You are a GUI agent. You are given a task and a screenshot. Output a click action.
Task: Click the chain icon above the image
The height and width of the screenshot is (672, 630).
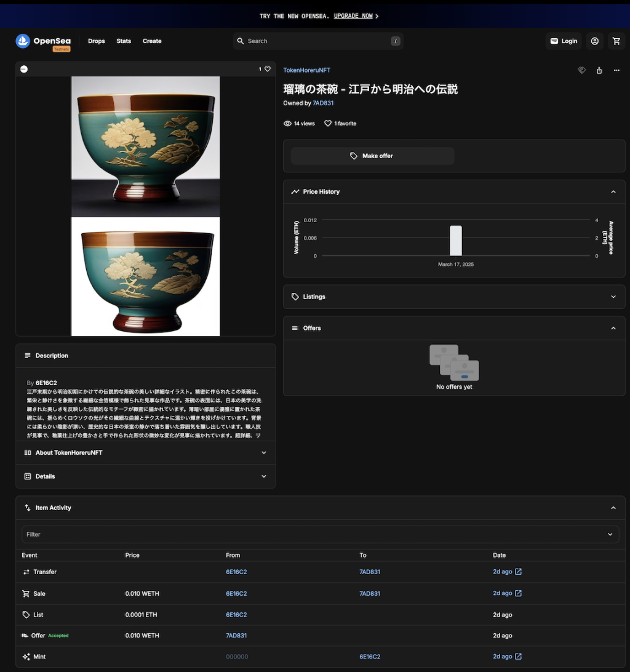pos(24,69)
